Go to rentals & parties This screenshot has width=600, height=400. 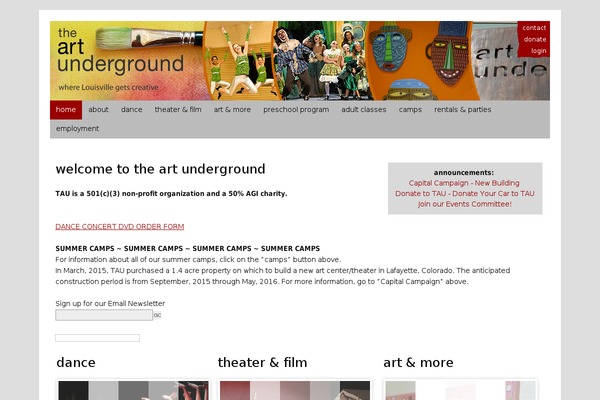point(463,110)
